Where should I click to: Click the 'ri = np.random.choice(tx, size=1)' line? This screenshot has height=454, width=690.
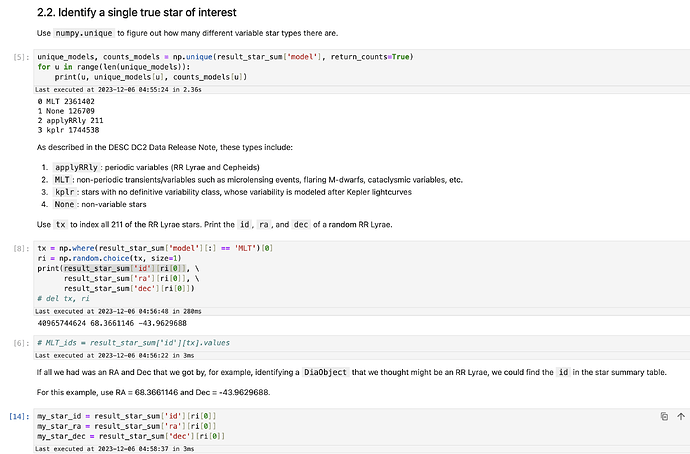[x=109, y=258]
